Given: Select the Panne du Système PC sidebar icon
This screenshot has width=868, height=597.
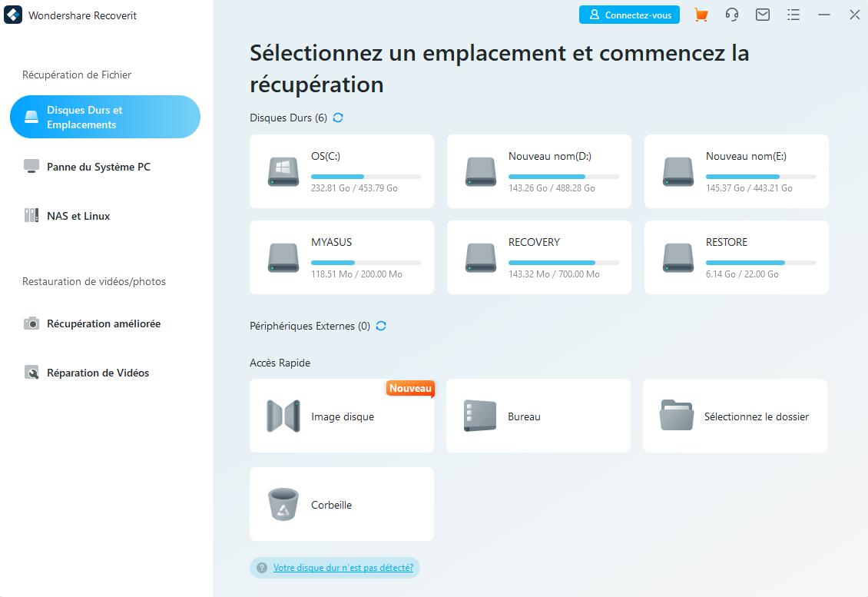Looking at the screenshot, I should point(31,167).
